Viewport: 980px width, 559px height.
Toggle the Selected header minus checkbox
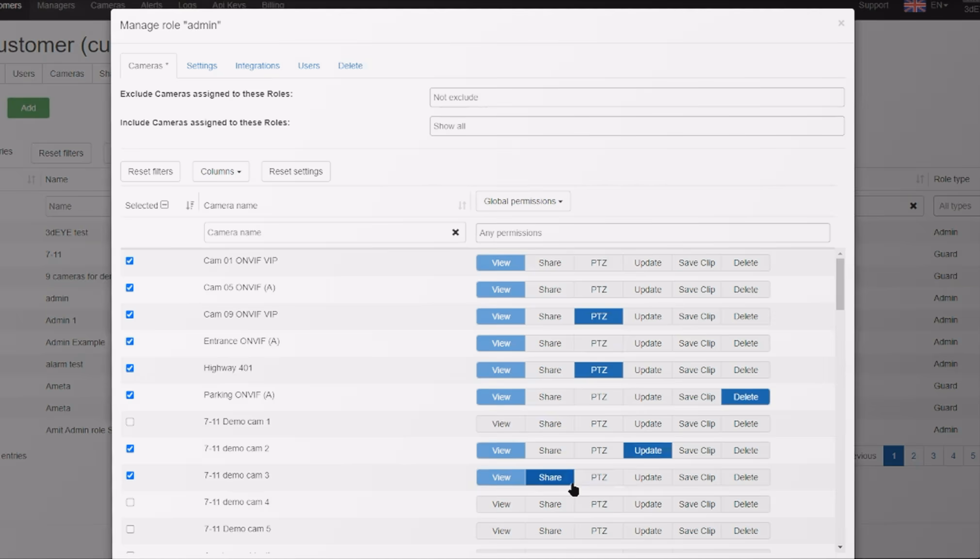165,205
